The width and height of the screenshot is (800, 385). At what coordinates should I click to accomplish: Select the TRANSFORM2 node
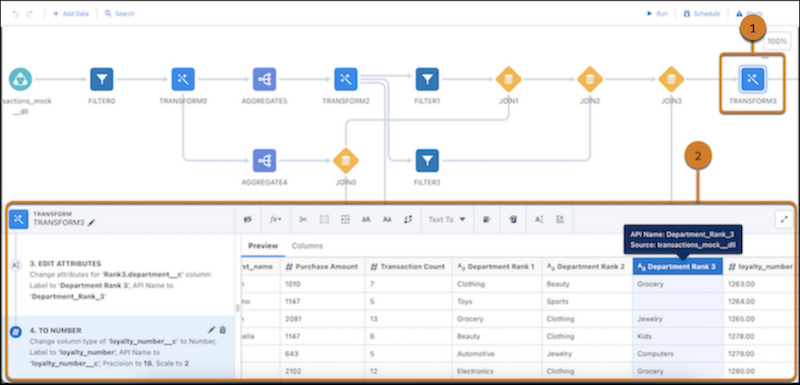(x=346, y=79)
